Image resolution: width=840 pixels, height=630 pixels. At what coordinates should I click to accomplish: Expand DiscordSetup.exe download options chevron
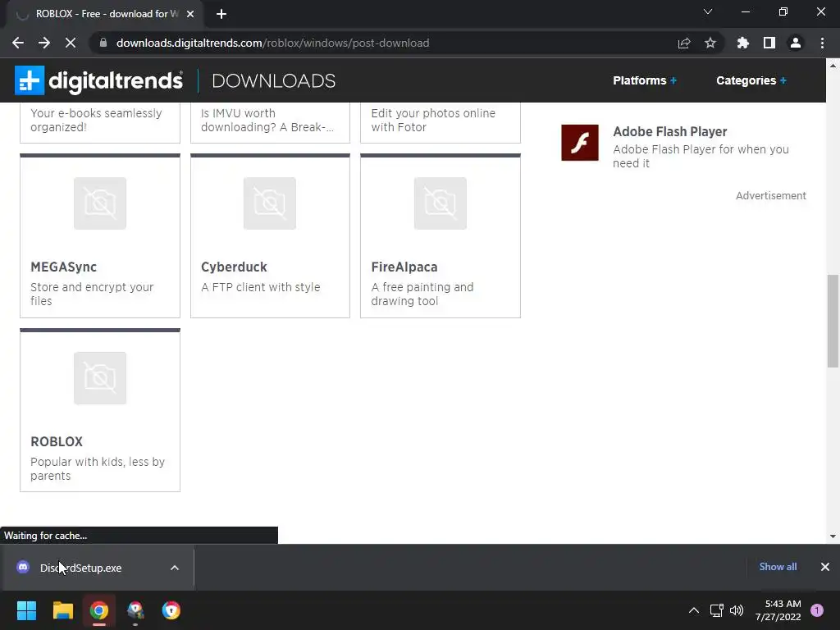point(175,568)
